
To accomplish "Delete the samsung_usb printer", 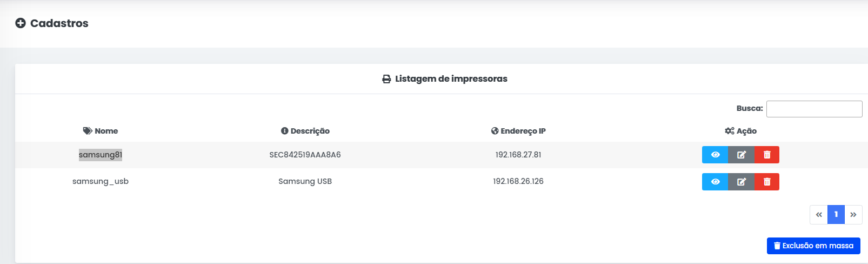I will coord(766,182).
